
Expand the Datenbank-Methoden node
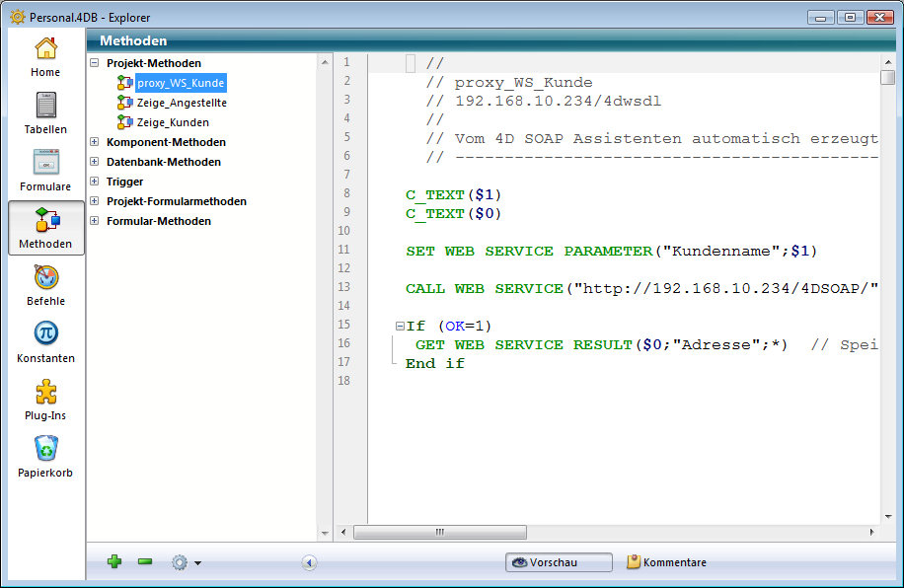pyautogui.click(x=95, y=162)
